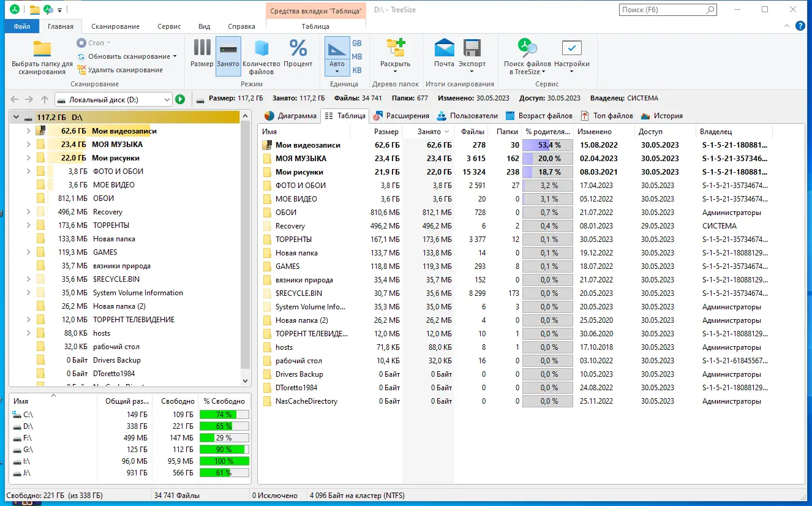Click the Drivers Backup tree folder

coord(116,360)
